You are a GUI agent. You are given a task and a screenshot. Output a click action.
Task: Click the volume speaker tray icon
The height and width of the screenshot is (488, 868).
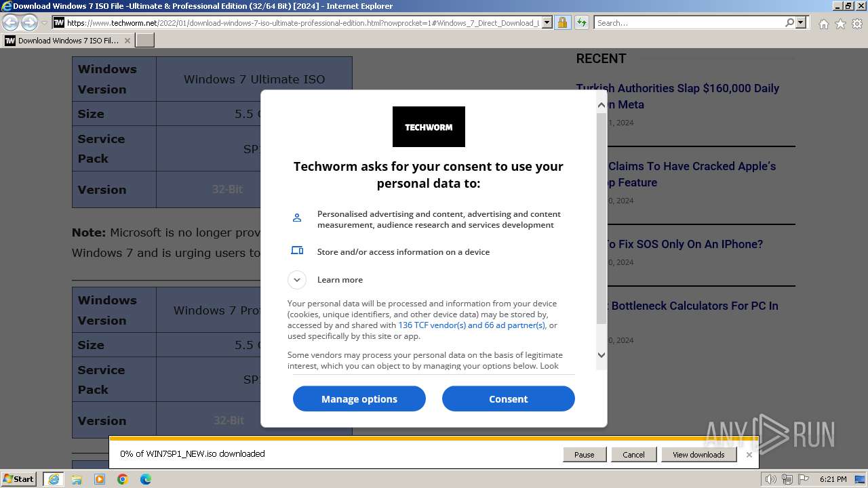pos(770,479)
